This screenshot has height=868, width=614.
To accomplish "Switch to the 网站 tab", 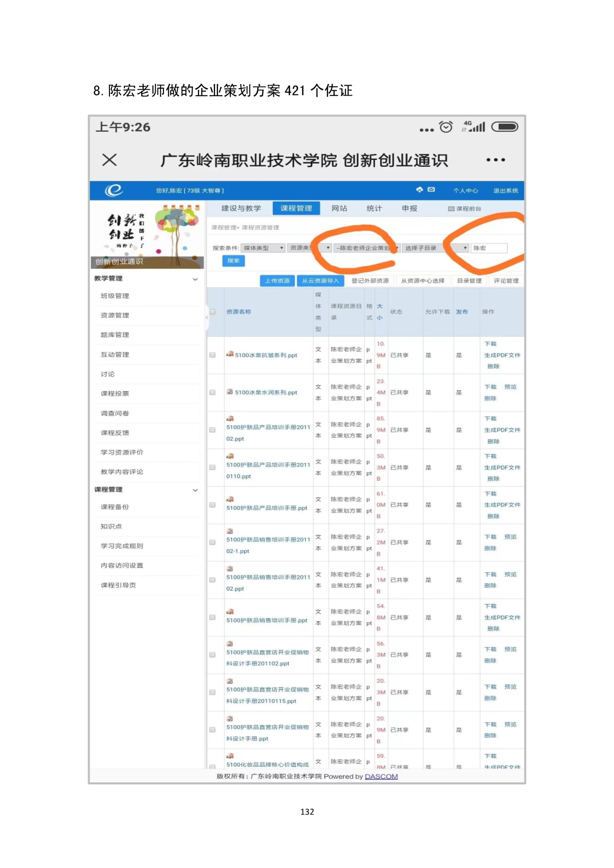I will pyautogui.click(x=339, y=208).
